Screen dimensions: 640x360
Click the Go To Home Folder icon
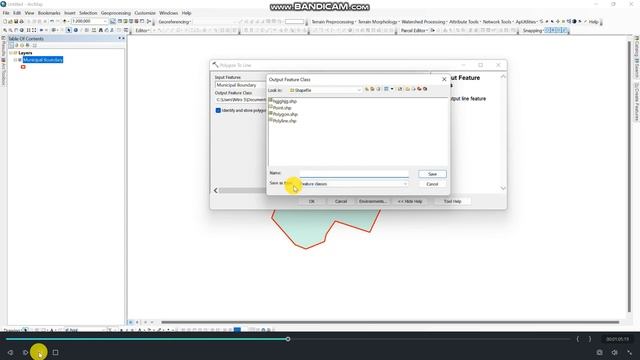point(372,89)
